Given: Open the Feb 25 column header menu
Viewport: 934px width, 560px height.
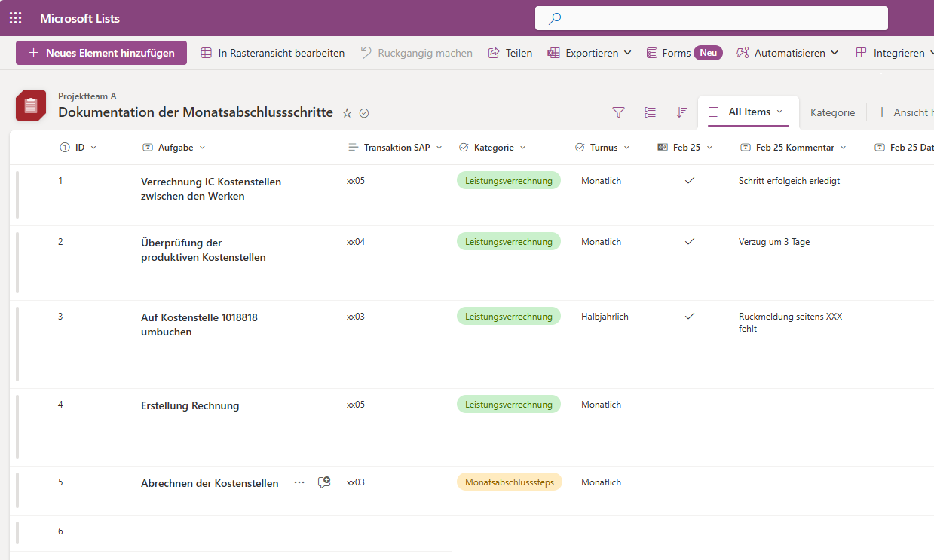Looking at the screenshot, I should [x=684, y=148].
